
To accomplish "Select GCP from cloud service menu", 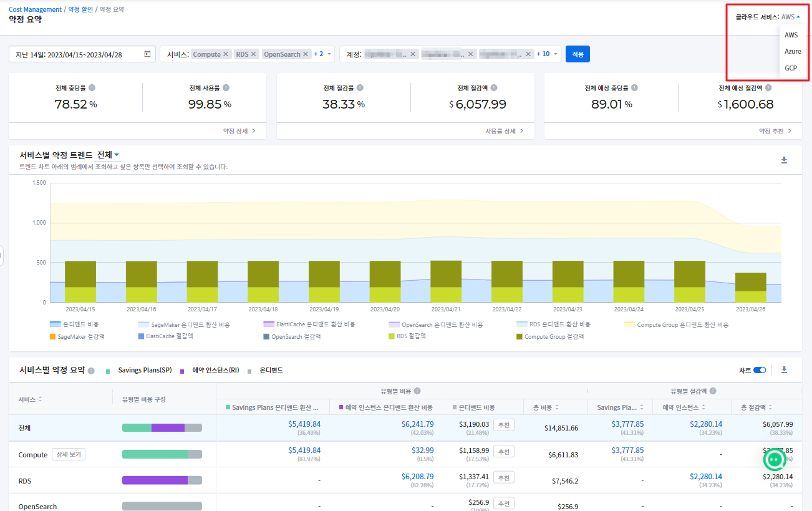I will coord(791,67).
